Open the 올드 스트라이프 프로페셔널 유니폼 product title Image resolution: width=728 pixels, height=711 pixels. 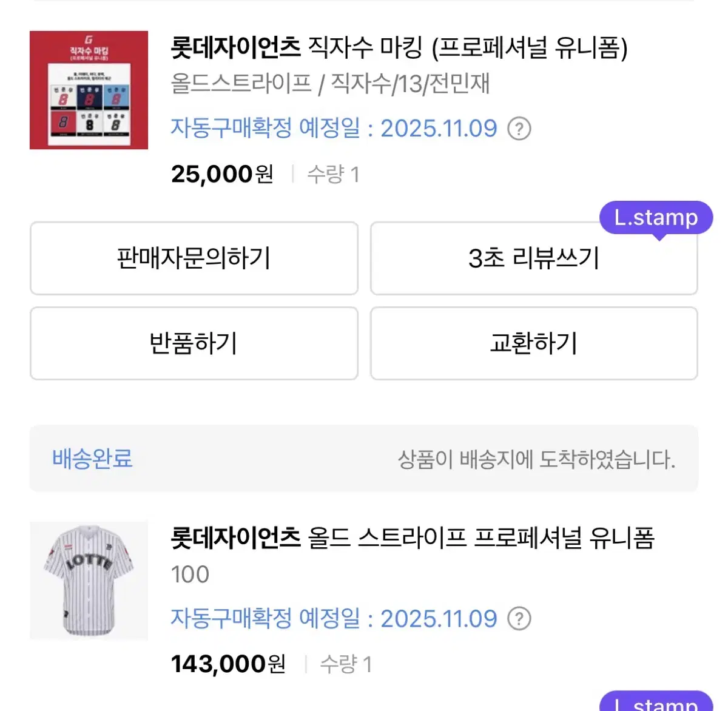tap(413, 539)
